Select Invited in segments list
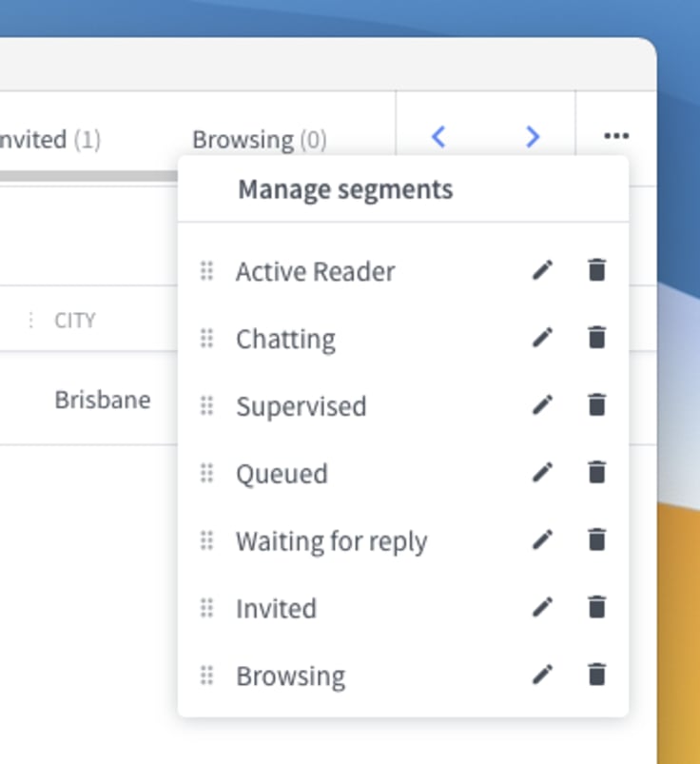700x764 pixels. [x=276, y=609]
